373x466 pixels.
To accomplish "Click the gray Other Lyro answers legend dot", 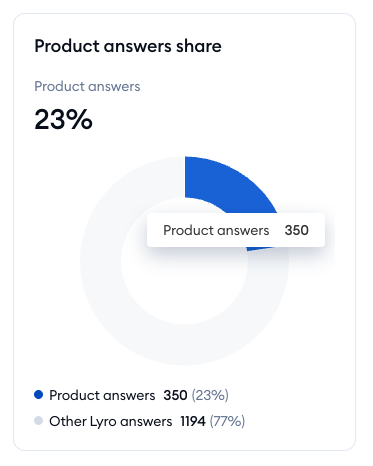I will 39,421.
